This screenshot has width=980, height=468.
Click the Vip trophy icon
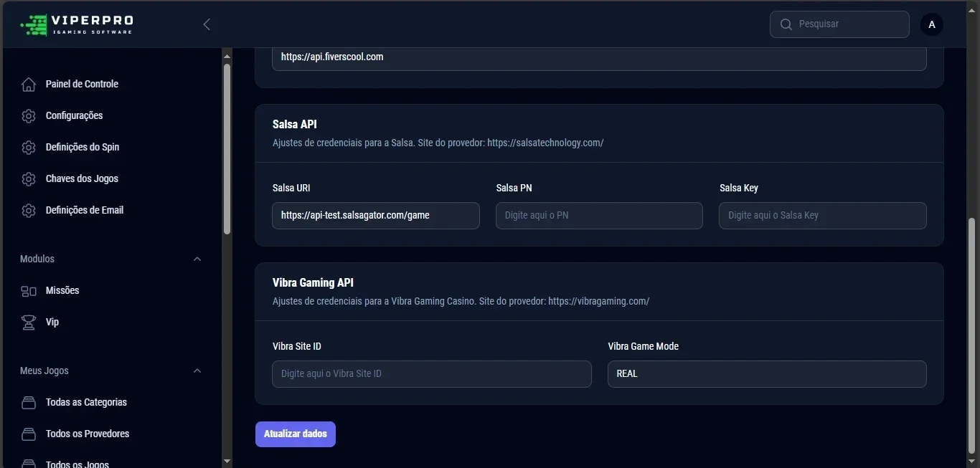coord(29,323)
